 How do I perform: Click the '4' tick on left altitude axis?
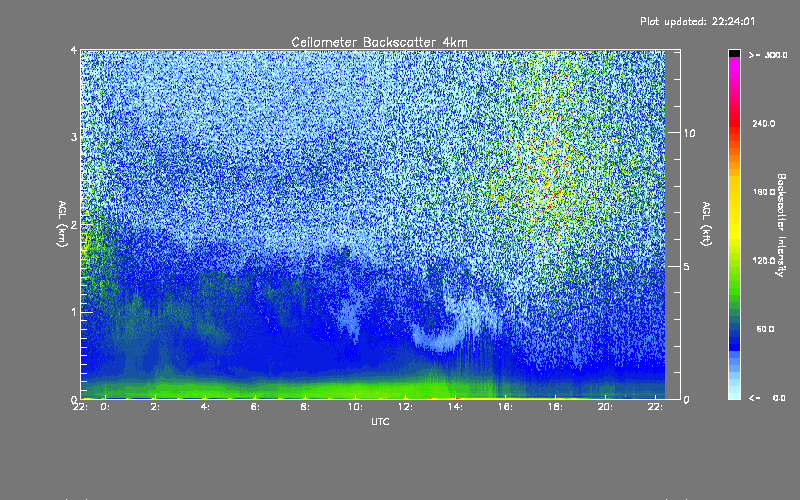click(74, 50)
